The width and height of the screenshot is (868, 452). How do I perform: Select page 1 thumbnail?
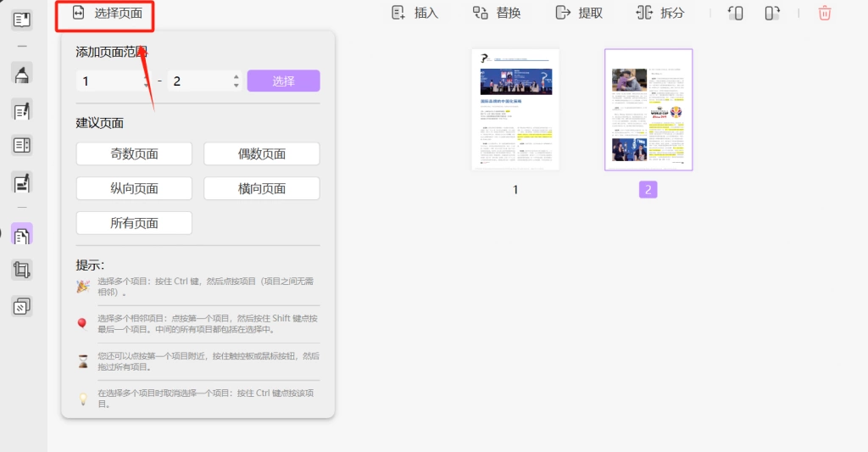click(515, 109)
